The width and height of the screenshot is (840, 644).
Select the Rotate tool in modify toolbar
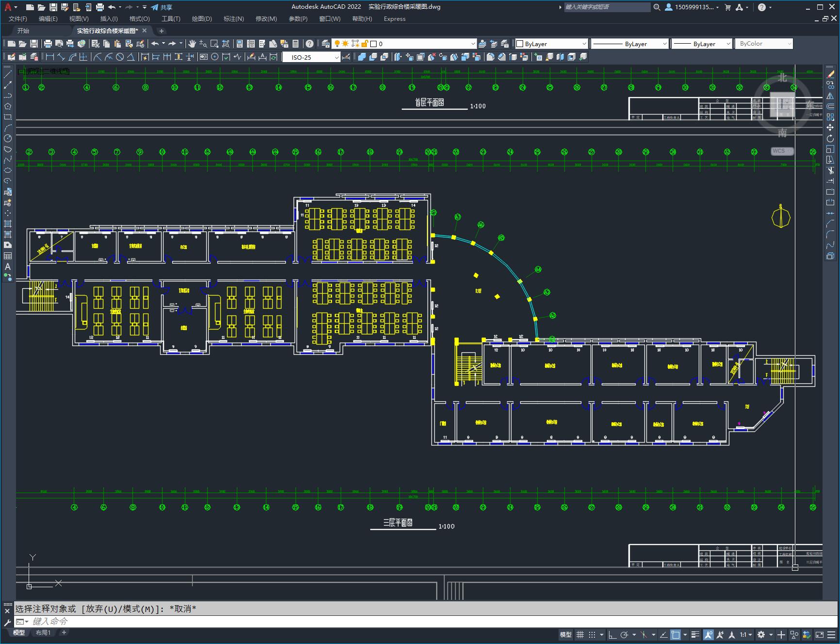click(x=830, y=138)
